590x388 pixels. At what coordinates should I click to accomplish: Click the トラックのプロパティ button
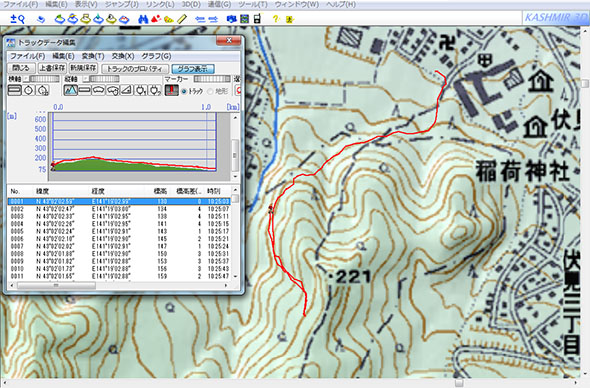coord(135,69)
